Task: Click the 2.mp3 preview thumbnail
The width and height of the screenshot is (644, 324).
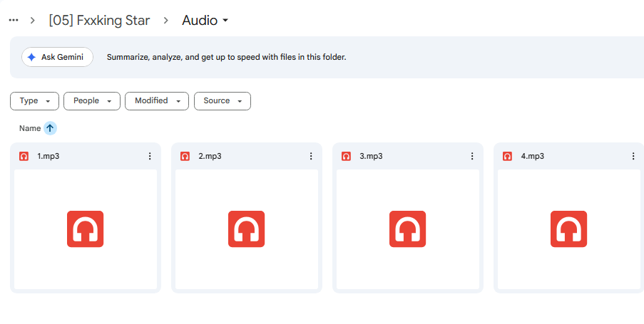Action: 247,229
